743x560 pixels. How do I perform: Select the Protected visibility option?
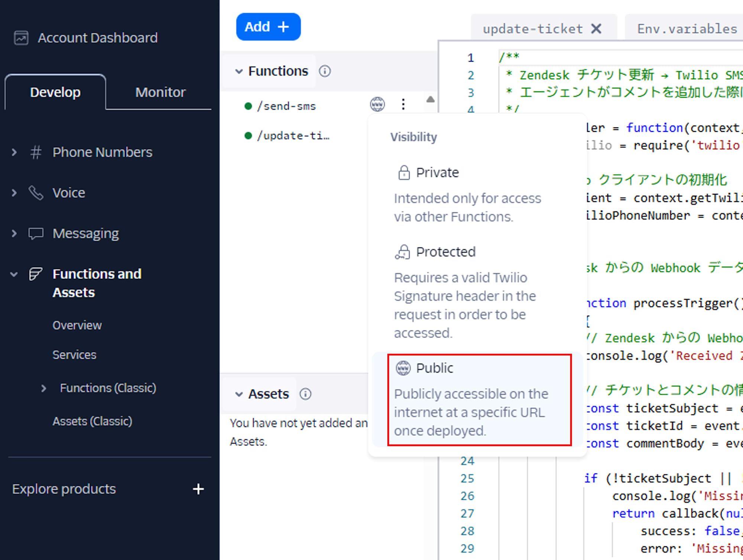(x=477, y=292)
